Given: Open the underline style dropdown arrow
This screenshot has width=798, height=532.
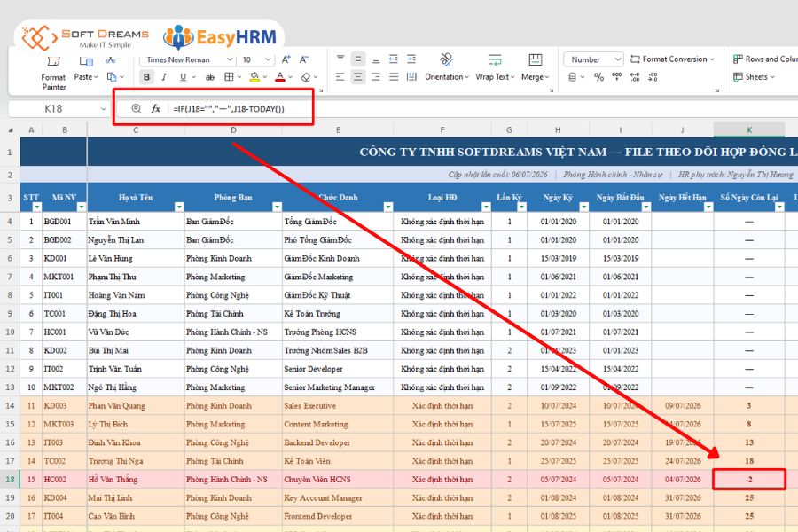Looking at the screenshot, I should (x=194, y=77).
